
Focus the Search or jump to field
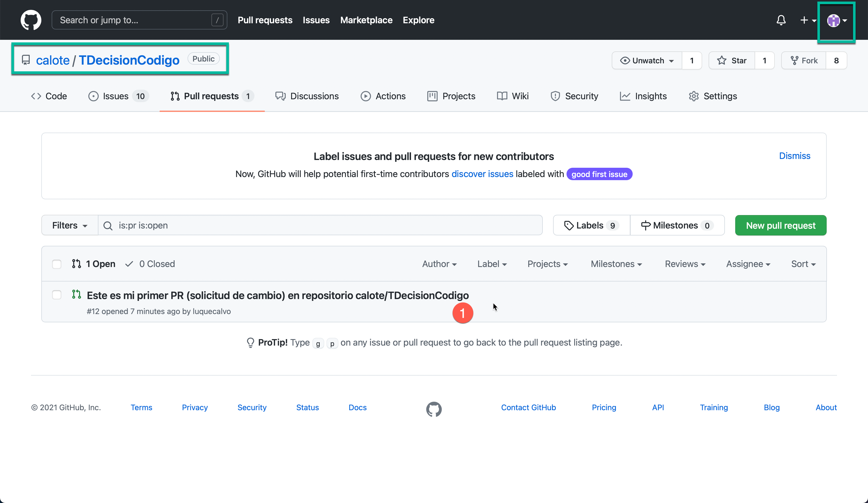139,20
